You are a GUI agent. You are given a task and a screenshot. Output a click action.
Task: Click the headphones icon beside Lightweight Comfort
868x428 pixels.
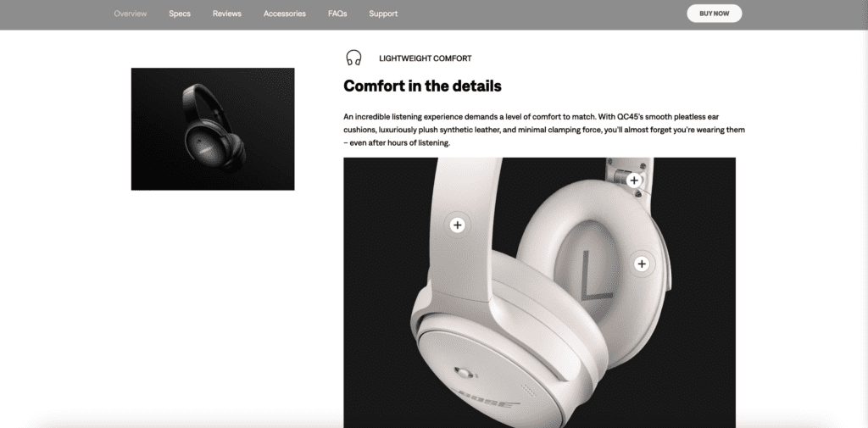[x=353, y=58]
